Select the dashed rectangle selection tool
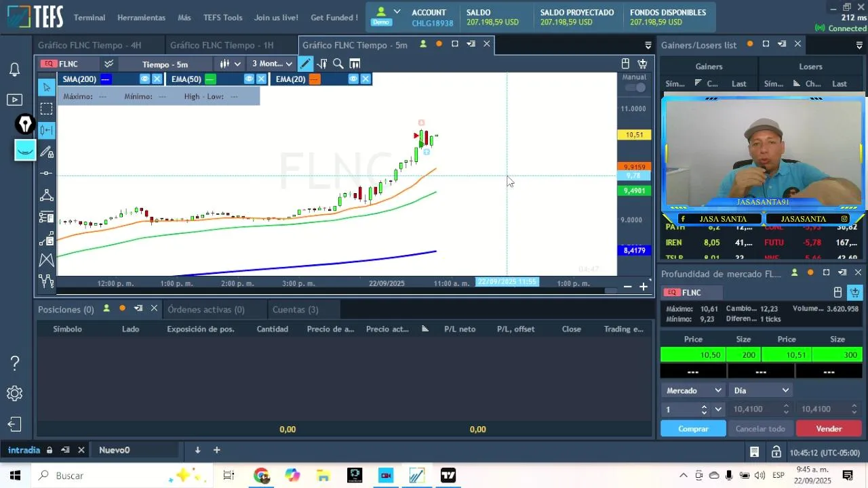Viewport: 868px width, 488px height. [46, 108]
